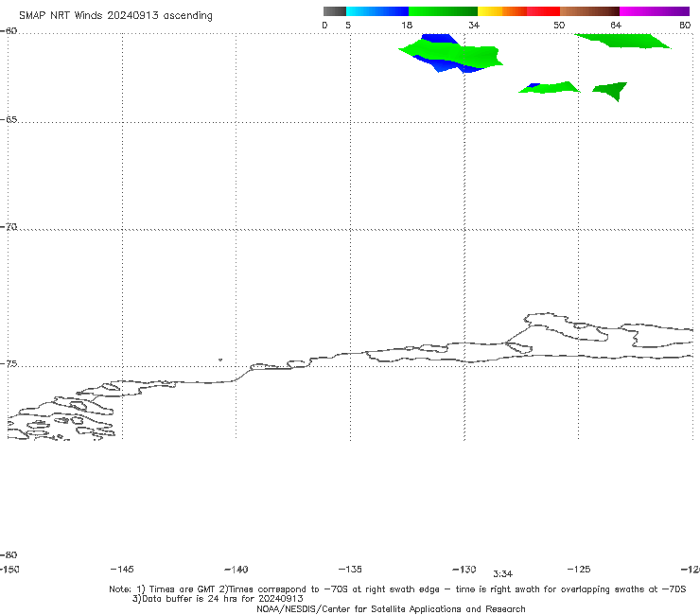Click the longitude label '-130'

(464, 569)
